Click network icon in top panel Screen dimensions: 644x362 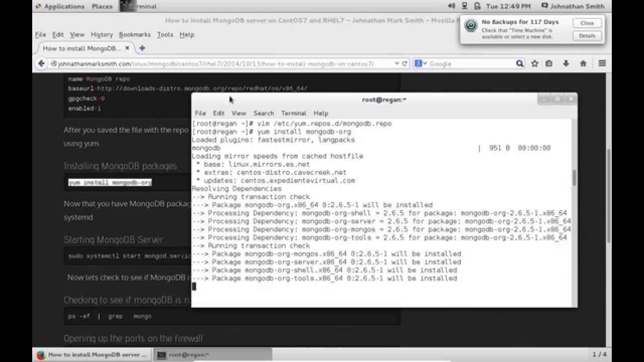click(464, 6)
